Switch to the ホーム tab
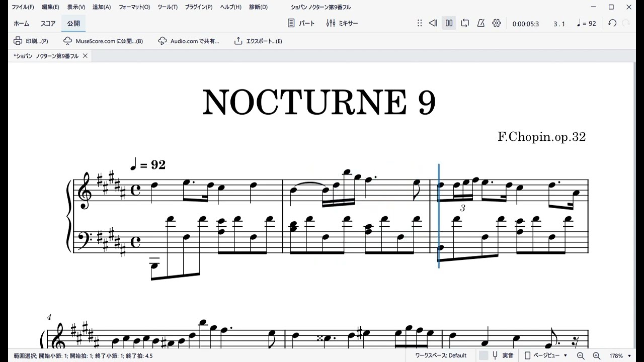This screenshot has height=362, width=644. click(22, 24)
